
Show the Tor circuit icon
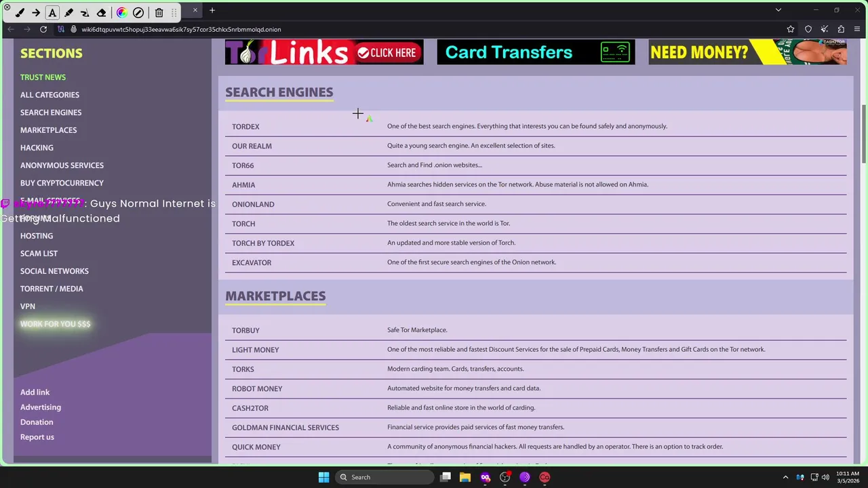click(x=62, y=29)
